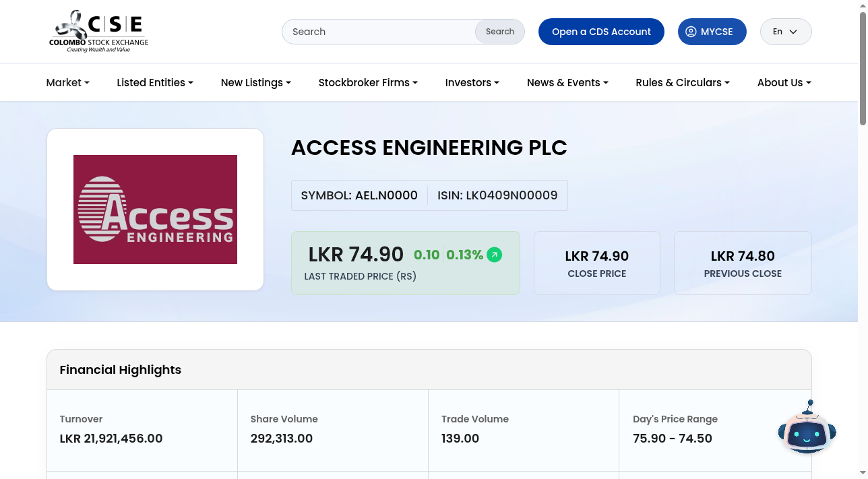Click the last traded price LKR 74.90
The width and height of the screenshot is (868, 479).
tap(356, 255)
